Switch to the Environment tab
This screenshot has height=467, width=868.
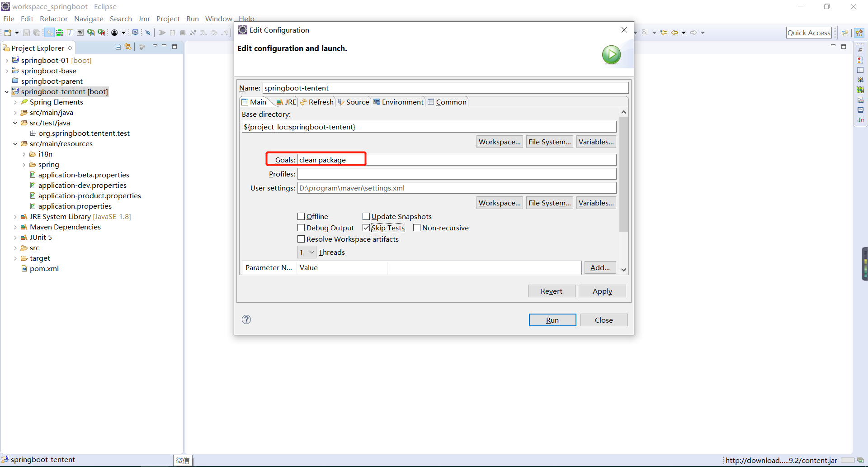tap(398, 102)
